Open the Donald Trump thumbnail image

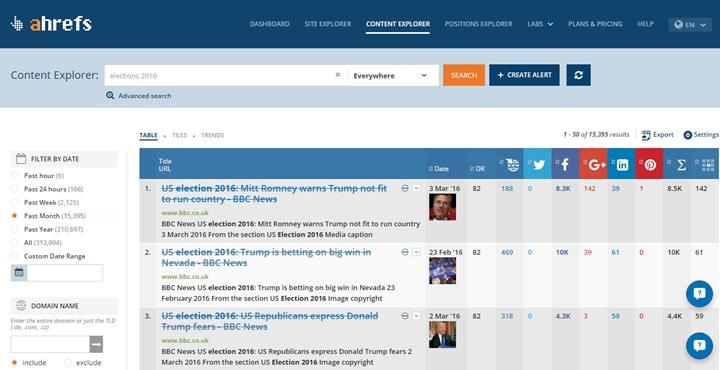[443, 335]
